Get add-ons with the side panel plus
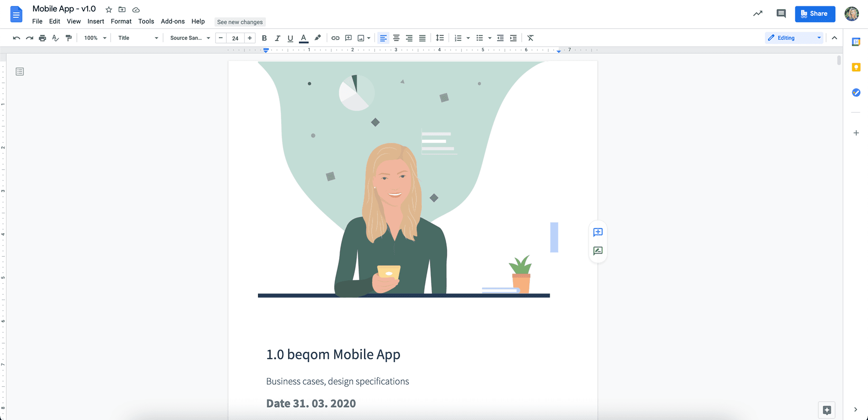 tap(856, 133)
